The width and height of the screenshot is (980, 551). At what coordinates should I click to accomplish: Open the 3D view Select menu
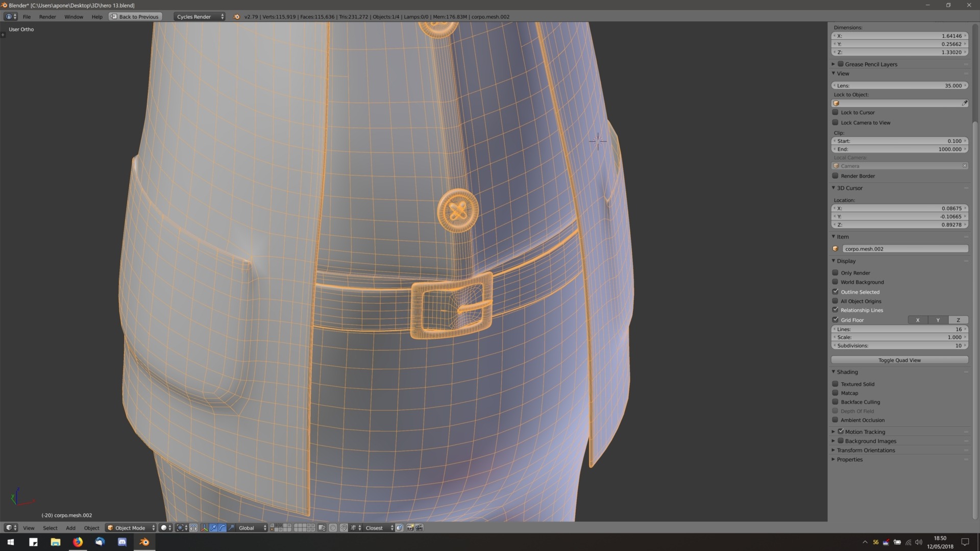(x=50, y=528)
